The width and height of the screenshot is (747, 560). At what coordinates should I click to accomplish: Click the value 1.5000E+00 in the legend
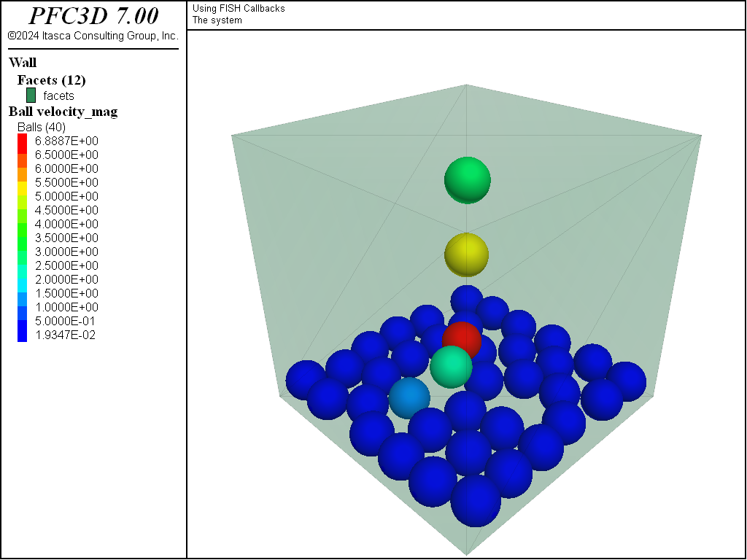66,293
